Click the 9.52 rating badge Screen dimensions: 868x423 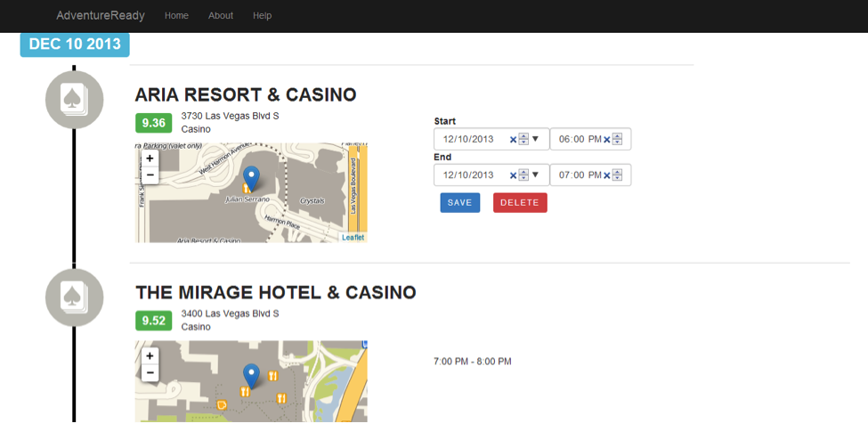[x=153, y=321]
